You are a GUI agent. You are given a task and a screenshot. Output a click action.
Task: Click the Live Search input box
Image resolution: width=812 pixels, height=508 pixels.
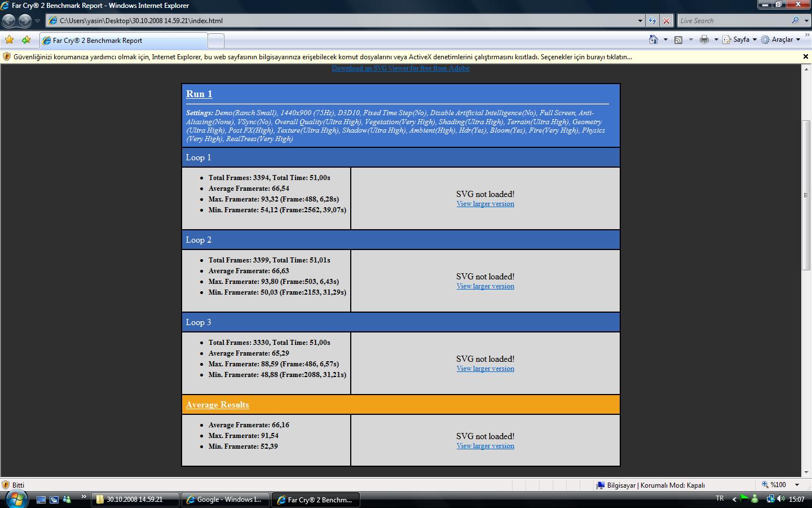tap(732, 21)
